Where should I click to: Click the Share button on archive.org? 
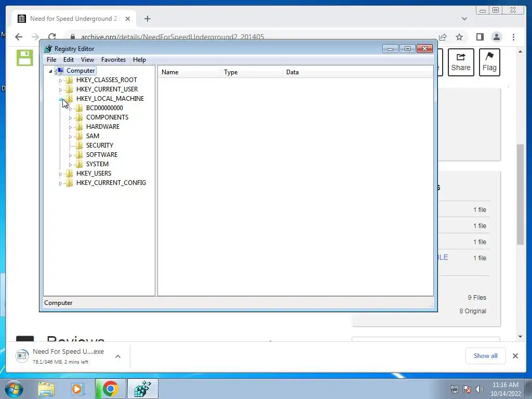[461, 62]
